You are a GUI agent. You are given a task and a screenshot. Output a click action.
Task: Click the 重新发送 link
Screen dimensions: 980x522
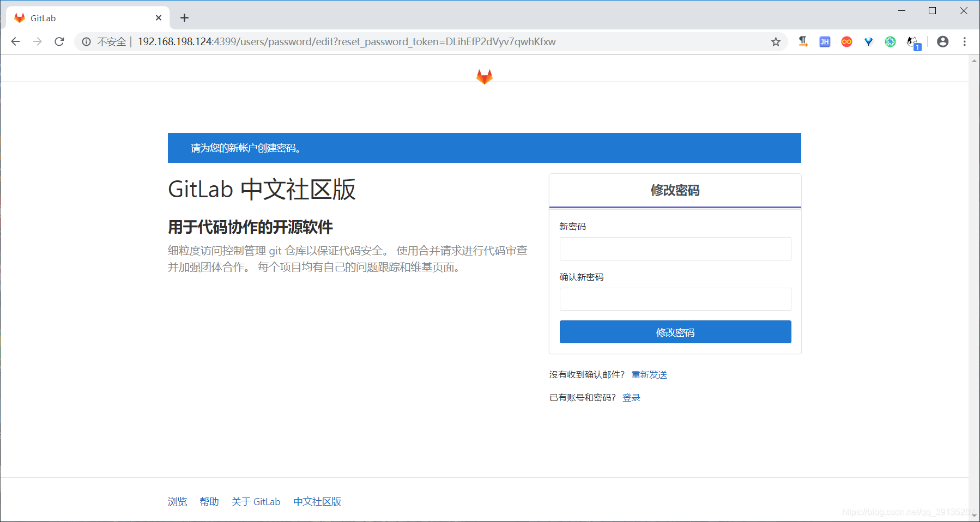pyautogui.click(x=649, y=374)
